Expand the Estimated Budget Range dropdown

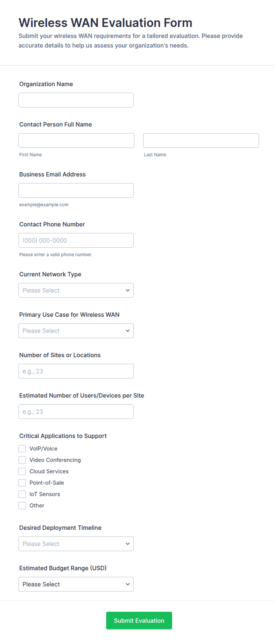click(76, 584)
